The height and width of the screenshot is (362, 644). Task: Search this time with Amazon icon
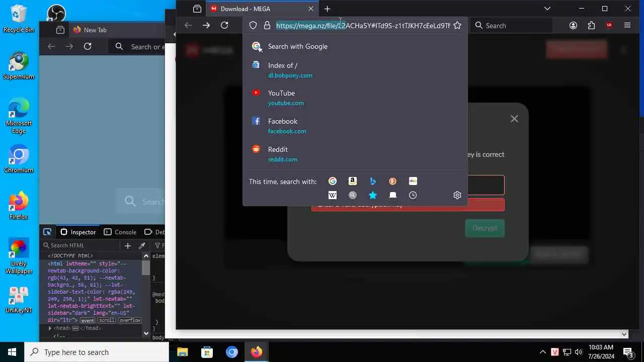(x=353, y=181)
